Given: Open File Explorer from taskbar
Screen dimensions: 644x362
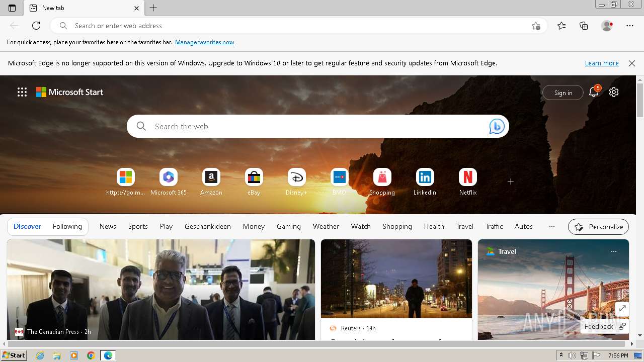Looking at the screenshot, I should pyautogui.click(x=57, y=355).
